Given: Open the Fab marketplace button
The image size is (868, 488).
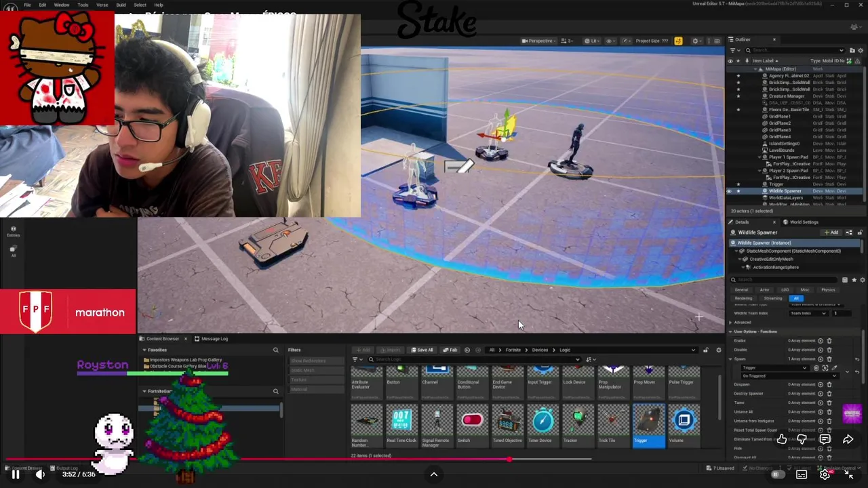Looking at the screenshot, I should (x=450, y=350).
